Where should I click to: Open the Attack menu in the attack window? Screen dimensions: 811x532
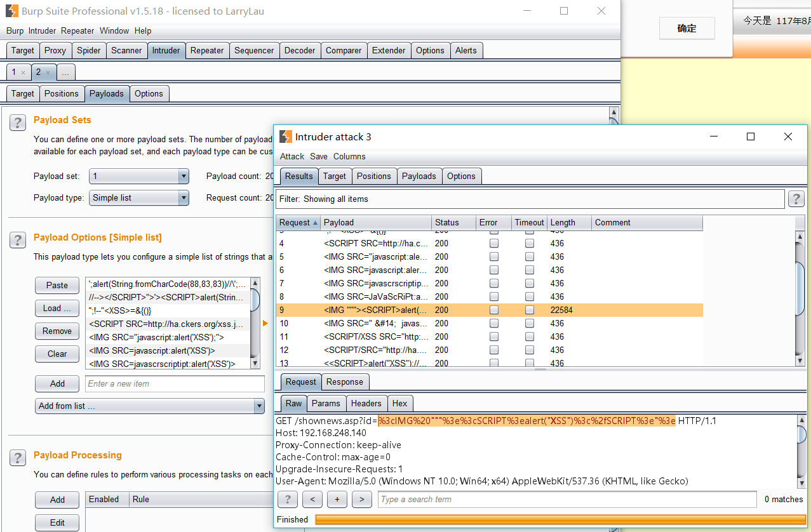[x=292, y=156]
